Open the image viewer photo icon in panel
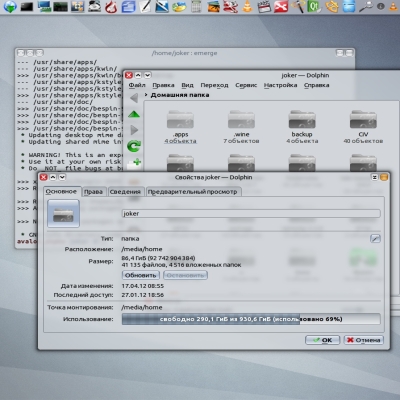This screenshot has width=400, height=400. tap(213, 6)
